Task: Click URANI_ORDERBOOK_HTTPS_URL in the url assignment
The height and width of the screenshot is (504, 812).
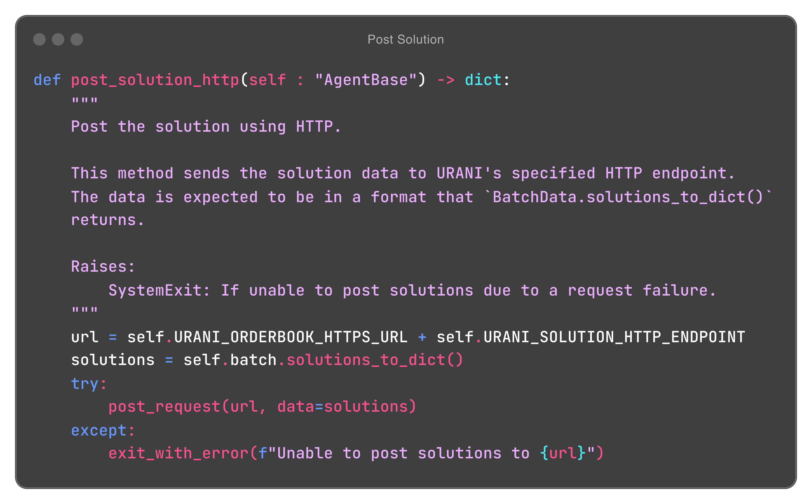Action: [x=290, y=337]
